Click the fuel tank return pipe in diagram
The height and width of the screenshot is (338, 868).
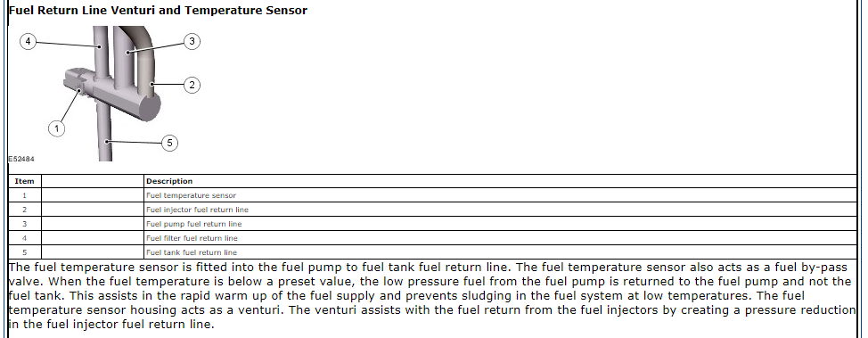click(105, 132)
